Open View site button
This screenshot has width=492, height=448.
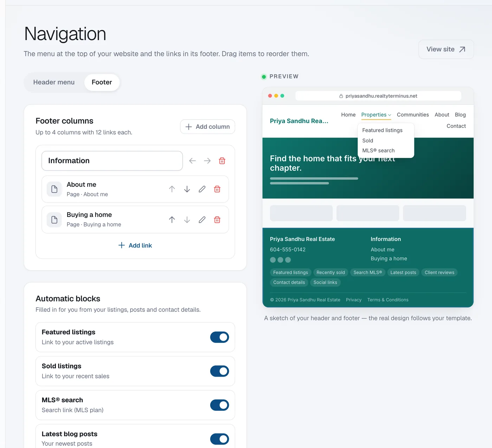[x=446, y=49]
